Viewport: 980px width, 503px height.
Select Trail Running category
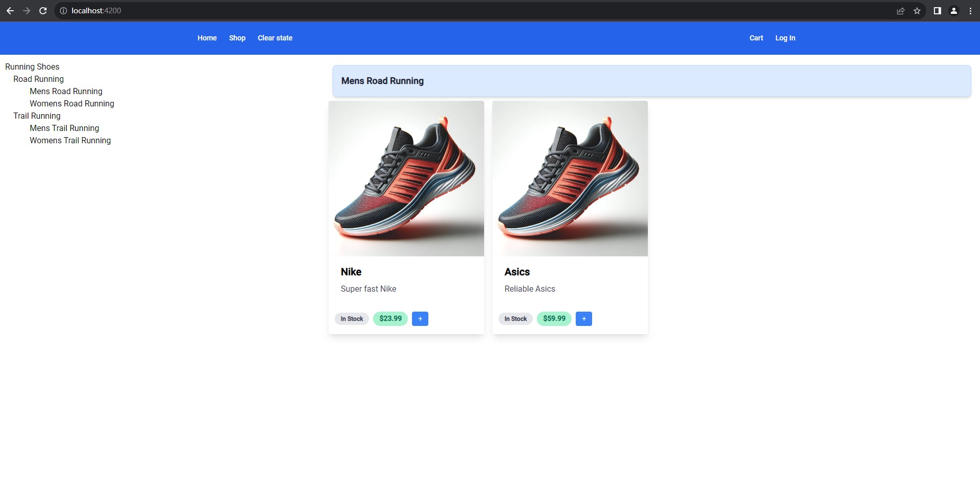pos(37,116)
